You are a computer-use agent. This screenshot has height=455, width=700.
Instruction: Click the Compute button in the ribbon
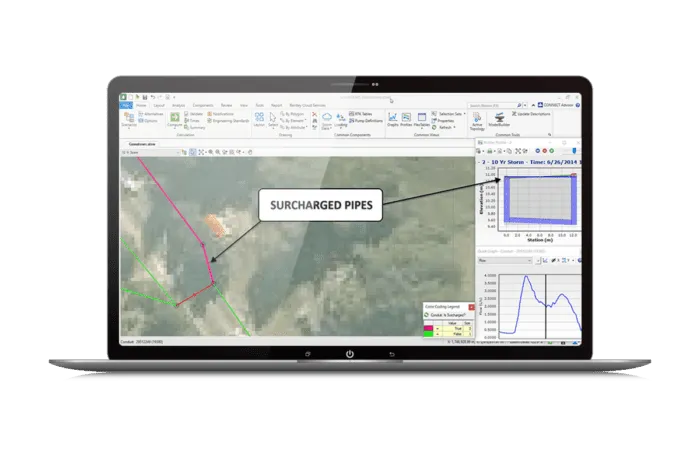point(174,119)
